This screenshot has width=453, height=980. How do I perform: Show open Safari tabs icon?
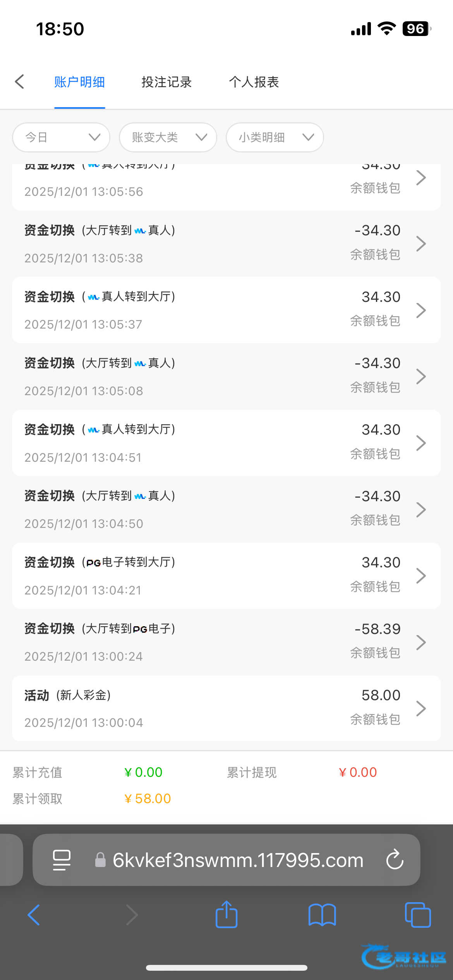click(x=417, y=915)
